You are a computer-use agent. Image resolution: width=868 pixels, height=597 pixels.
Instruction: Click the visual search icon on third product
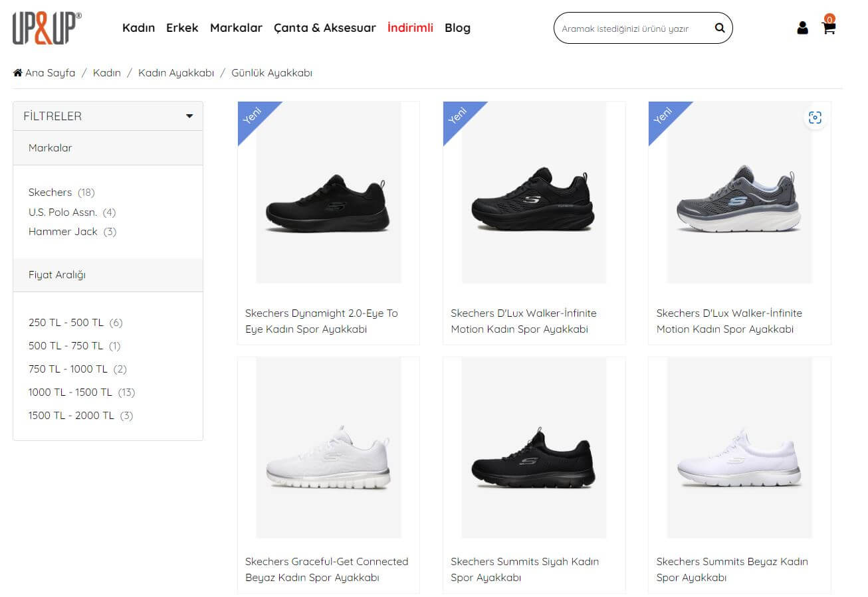coord(815,118)
